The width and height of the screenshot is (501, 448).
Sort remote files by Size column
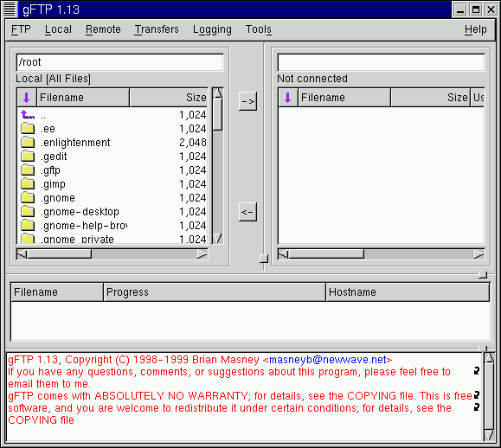tap(430, 98)
